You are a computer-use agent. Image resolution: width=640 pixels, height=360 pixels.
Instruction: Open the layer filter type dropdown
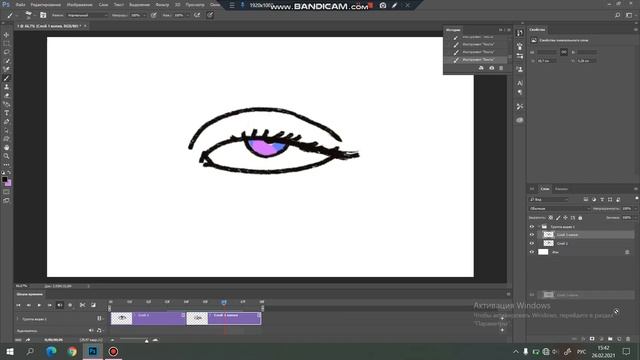click(x=549, y=200)
